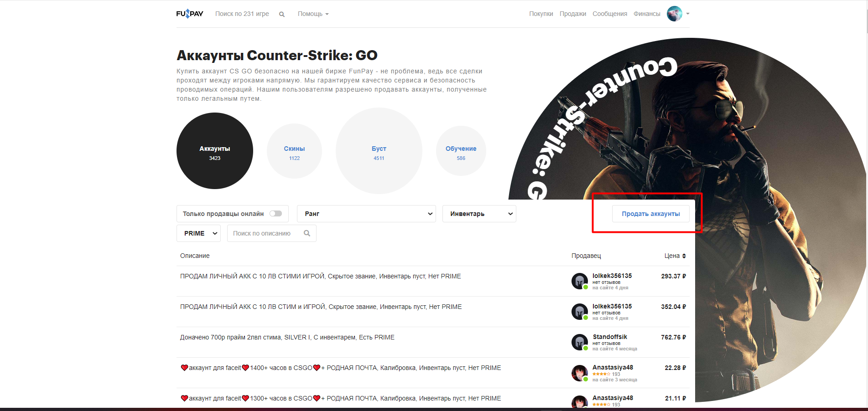Open the Сообщения link
Viewport: 868px width, 411px height.
[610, 14]
